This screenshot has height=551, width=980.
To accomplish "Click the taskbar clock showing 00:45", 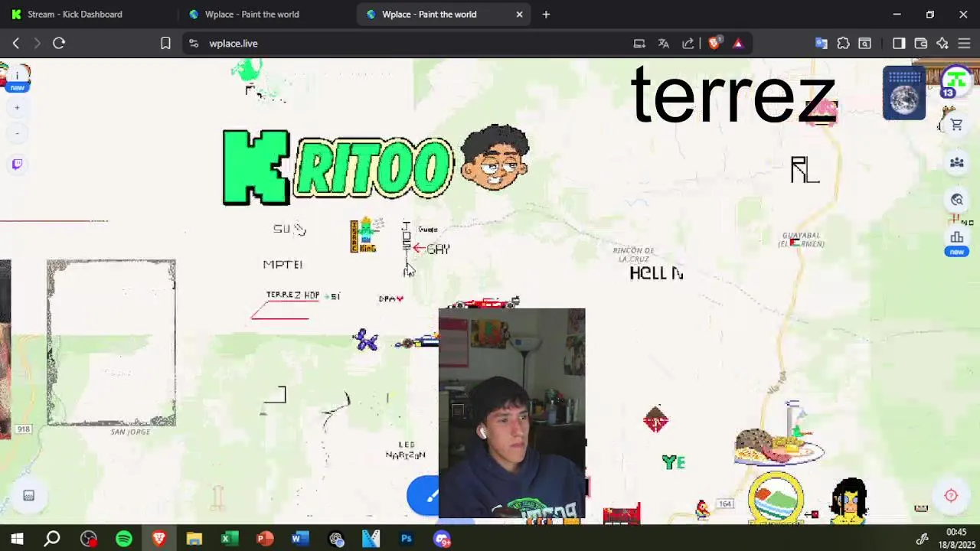I will pyautogui.click(x=956, y=538).
